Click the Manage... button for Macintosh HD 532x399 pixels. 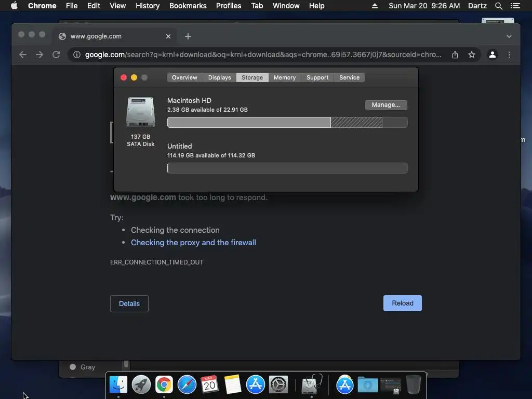(x=386, y=105)
